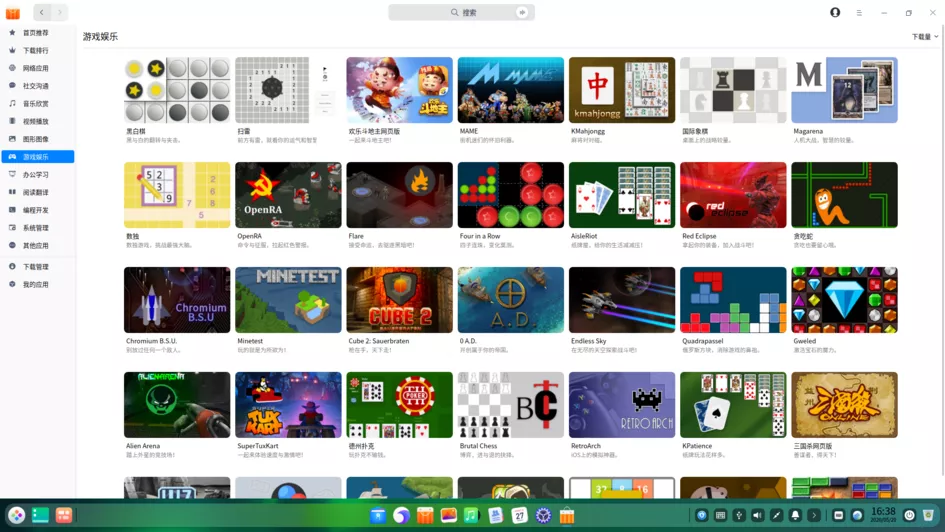
Task: Select 系统管理 category in the sidebar
Action: coord(37,228)
